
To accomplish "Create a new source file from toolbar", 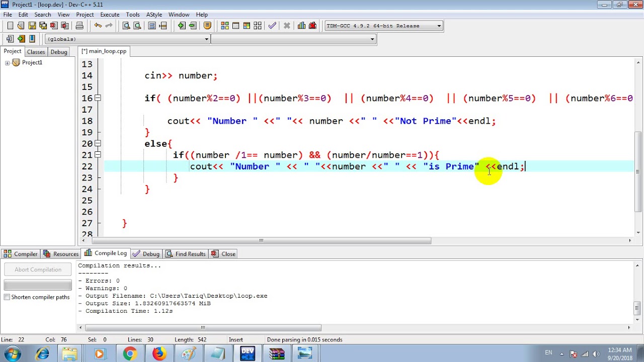I will [10, 26].
